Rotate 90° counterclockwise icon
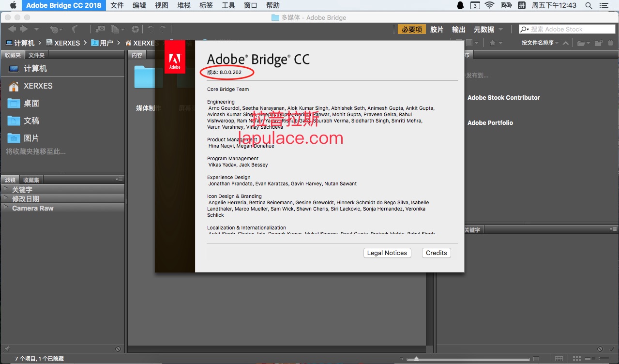619x364 pixels. click(x=151, y=29)
